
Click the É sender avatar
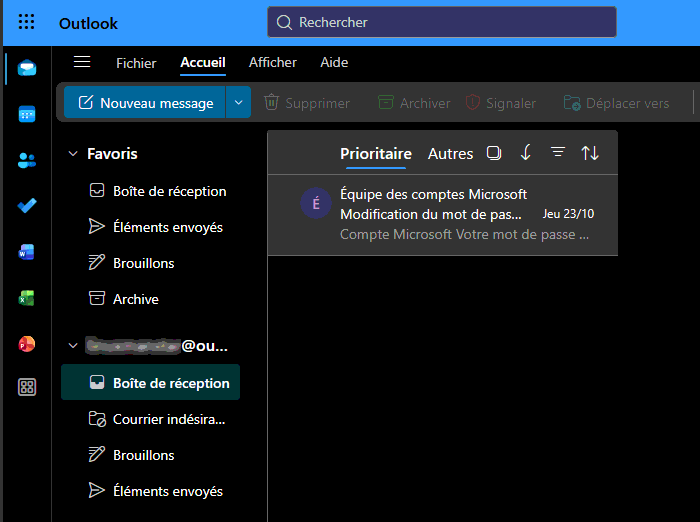pos(316,203)
